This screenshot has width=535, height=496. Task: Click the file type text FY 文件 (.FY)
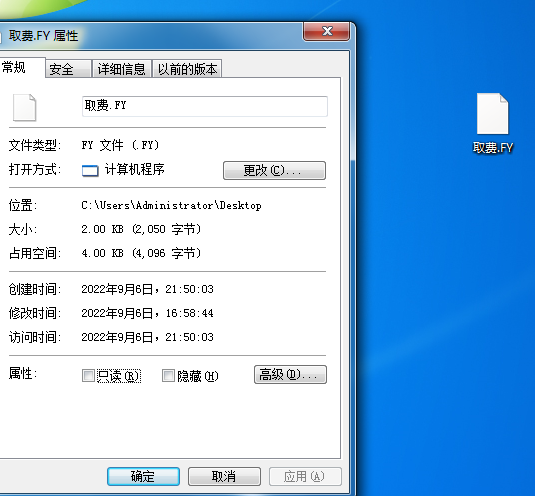[120, 145]
